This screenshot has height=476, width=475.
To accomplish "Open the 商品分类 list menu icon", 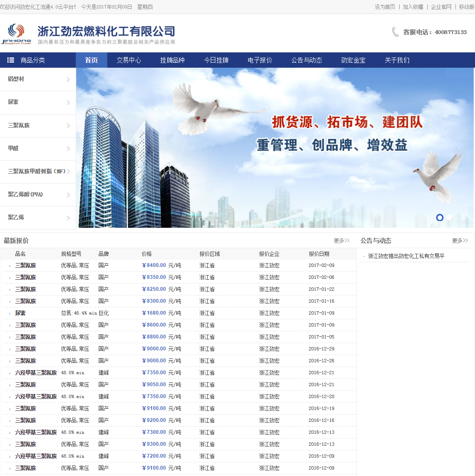I will 11,60.
